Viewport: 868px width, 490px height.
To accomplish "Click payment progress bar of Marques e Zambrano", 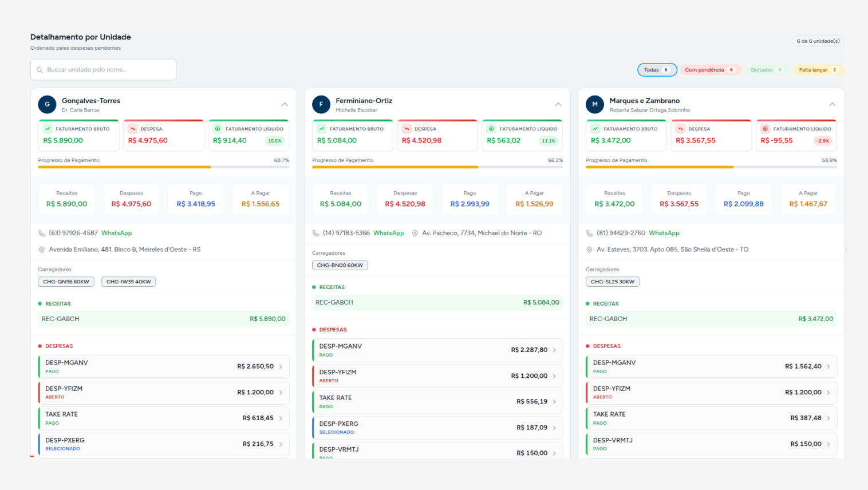I will [x=711, y=167].
